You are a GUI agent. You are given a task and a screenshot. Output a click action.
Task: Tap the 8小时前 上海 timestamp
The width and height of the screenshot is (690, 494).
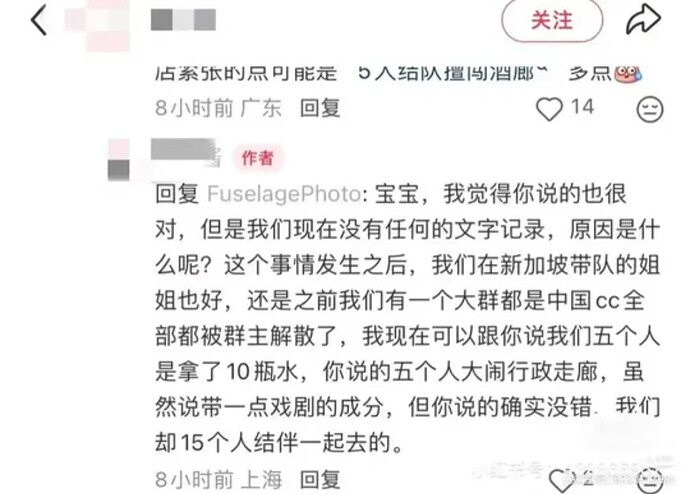218,479
